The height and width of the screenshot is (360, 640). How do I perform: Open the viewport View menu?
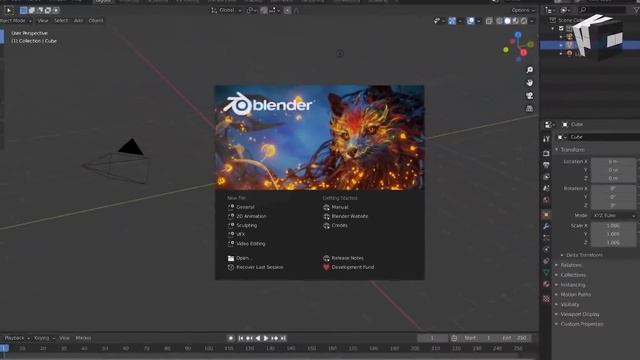42,20
